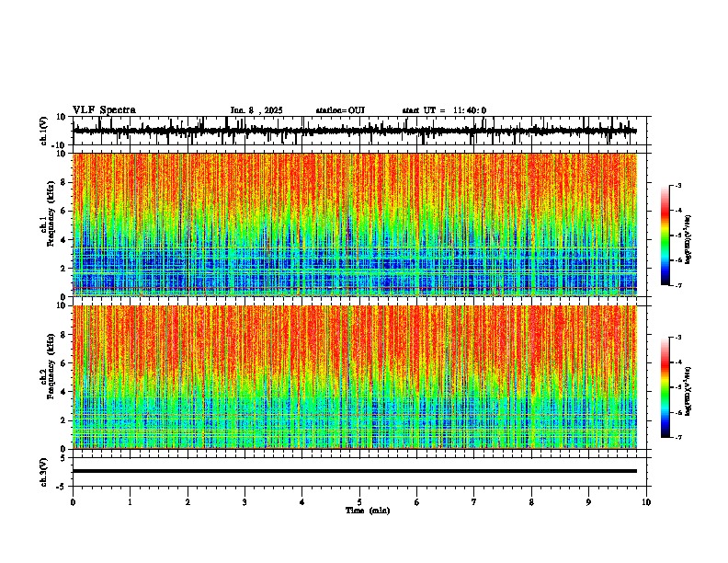Click the "-3" label on ch.1 color bar
Viewport: 728px width, 563px height.
677,186
